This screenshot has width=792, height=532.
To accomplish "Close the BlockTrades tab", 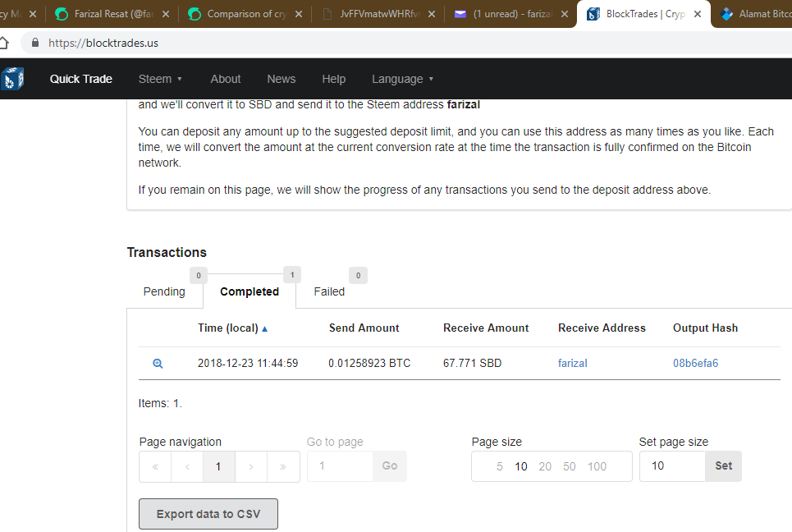I will click(x=698, y=14).
